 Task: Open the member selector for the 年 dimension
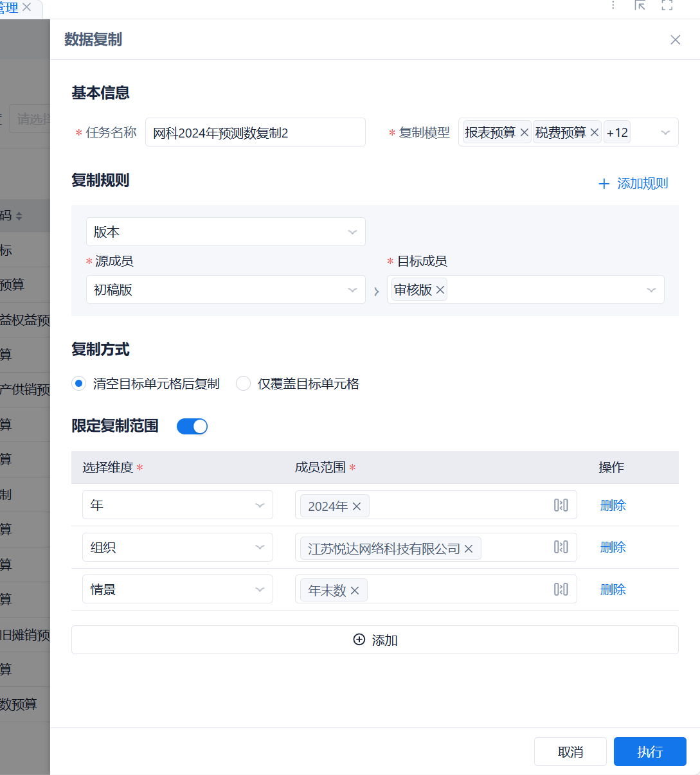click(x=560, y=505)
